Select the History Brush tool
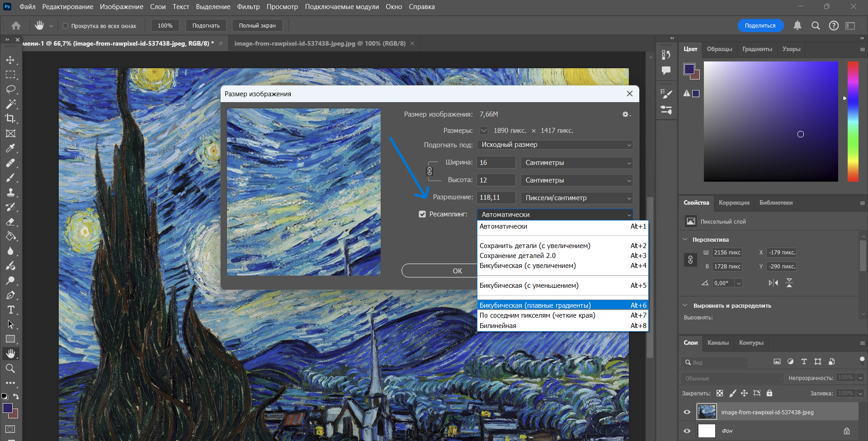This screenshot has width=868, height=441. 10,207
